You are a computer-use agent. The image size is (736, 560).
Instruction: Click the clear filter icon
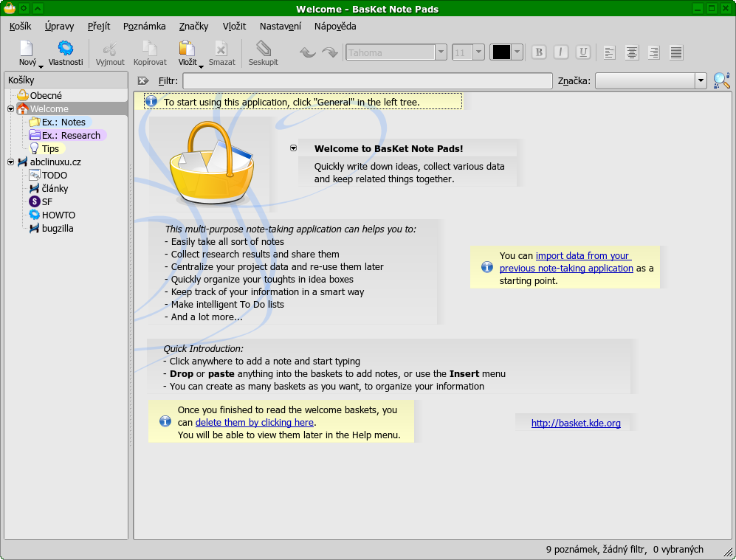(x=143, y=80)
